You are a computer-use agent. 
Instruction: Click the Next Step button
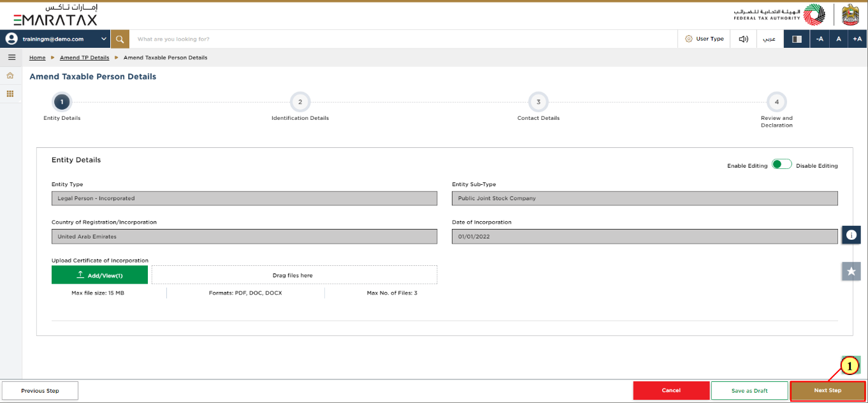pyautogui.click(x=828, y=390)
